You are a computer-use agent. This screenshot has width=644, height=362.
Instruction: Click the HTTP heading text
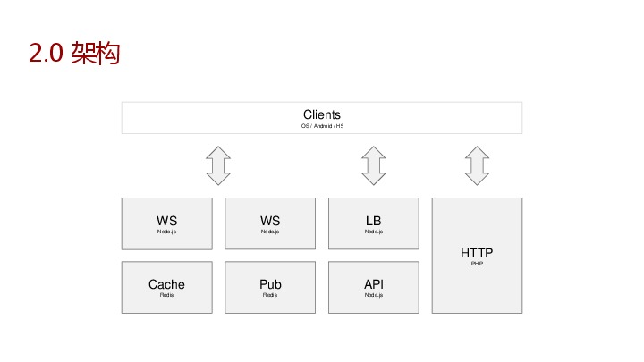pos(477,253)
